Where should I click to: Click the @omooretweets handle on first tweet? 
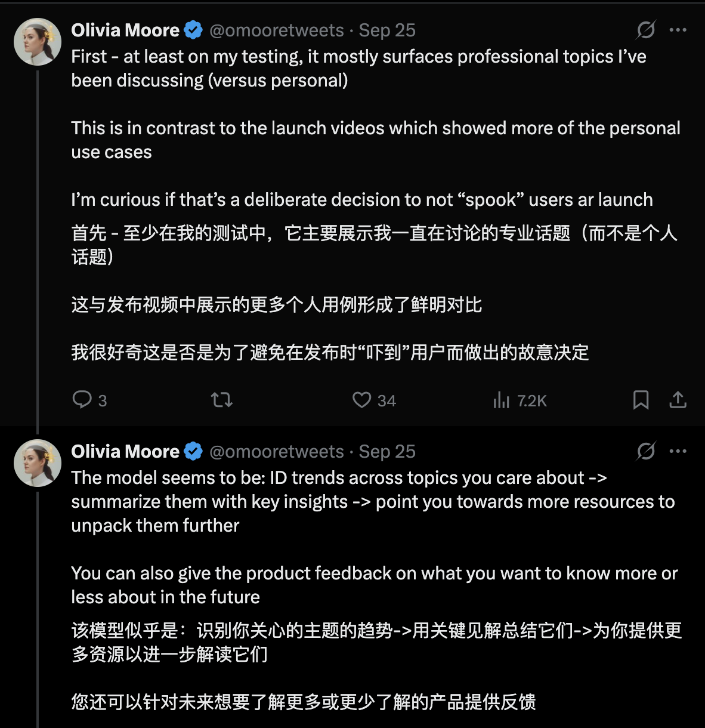tap(277, 30)
